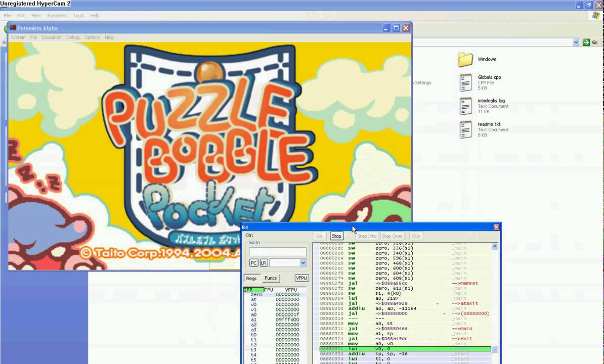Open the Emulation menu
Viewport: 604px width, 364px height.
click(x=52, y=37)
